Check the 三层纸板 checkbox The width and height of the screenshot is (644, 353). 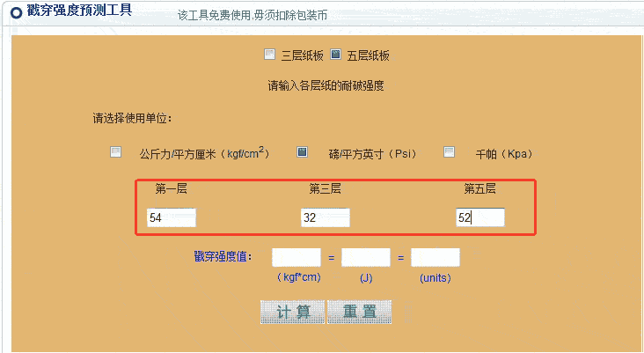270,55
